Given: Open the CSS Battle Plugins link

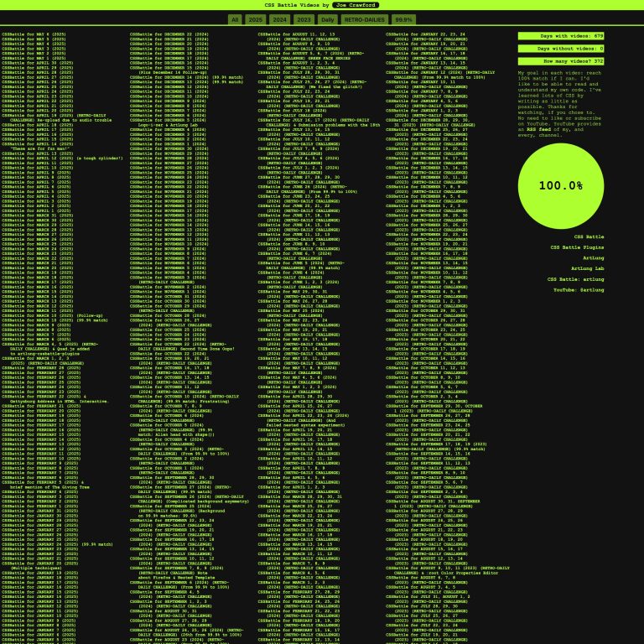Looking at the screenshot, I should coord(577,247).
